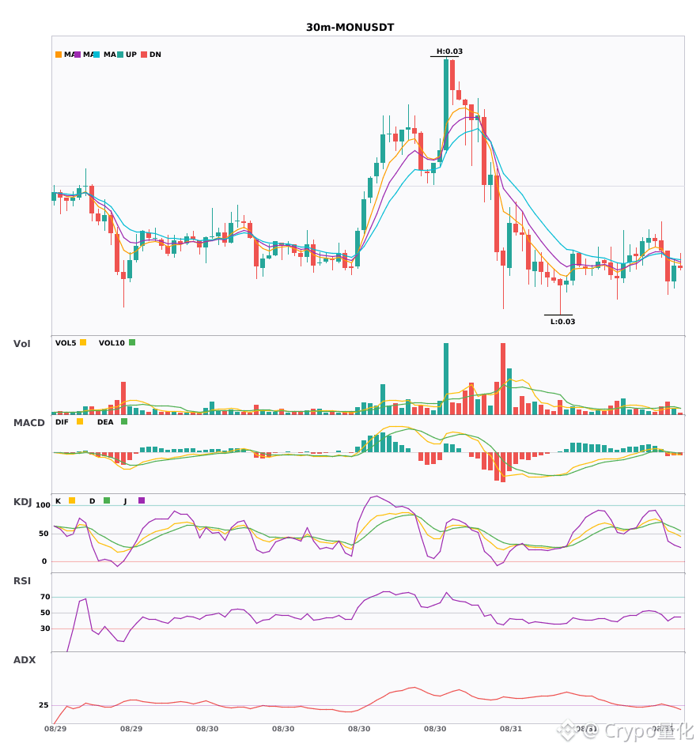700x751 pixels.
Task: Click the H:0.03 high price label
Action: coord(449,51)
